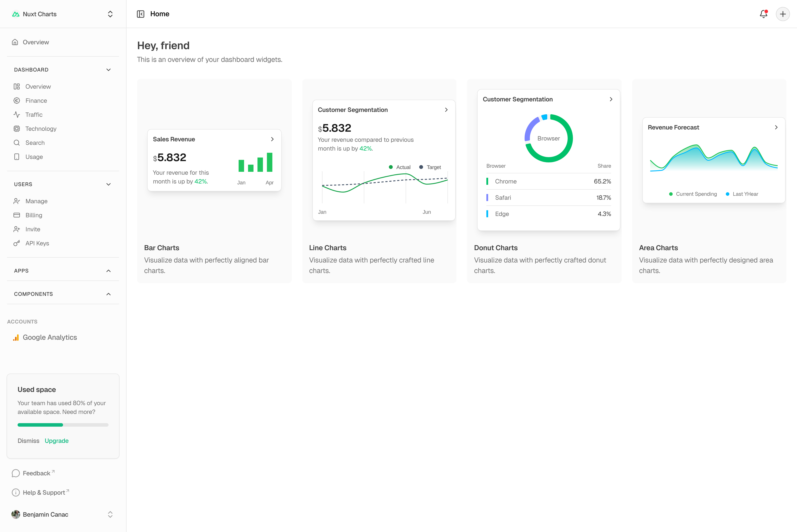Click the used space progress bar

point(63,425)
